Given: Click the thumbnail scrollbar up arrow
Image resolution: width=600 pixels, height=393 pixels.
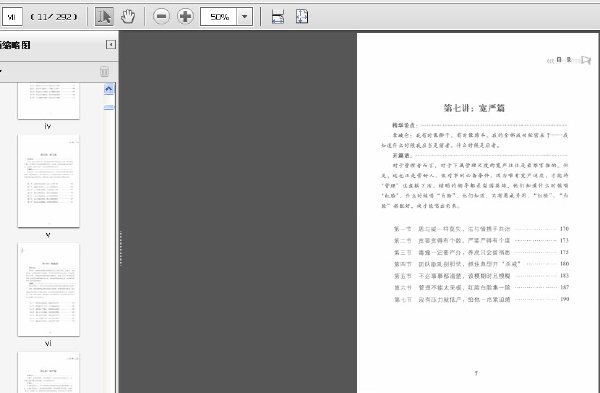Looking at the screenshot, I should click(x=109, y=89).
